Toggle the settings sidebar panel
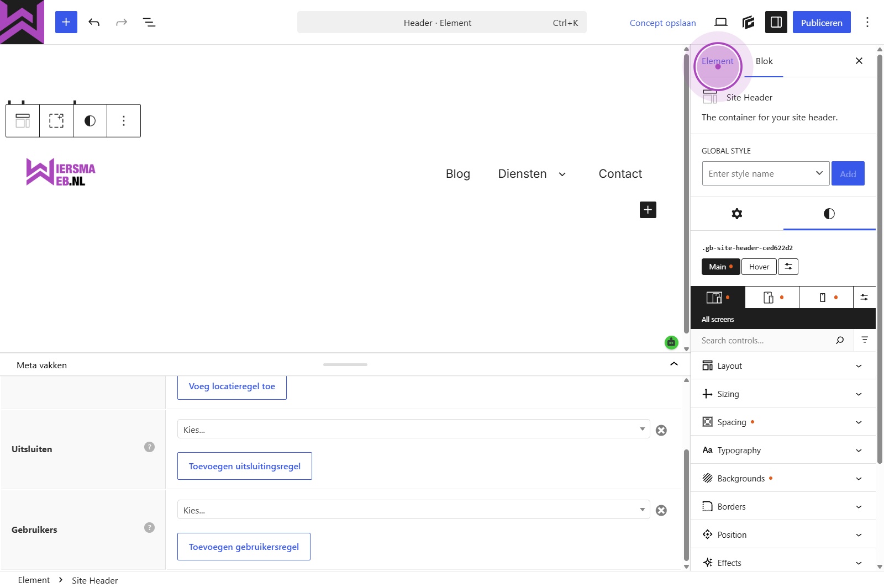The width and height of the screenshot is (884, 588). (776, 22)
